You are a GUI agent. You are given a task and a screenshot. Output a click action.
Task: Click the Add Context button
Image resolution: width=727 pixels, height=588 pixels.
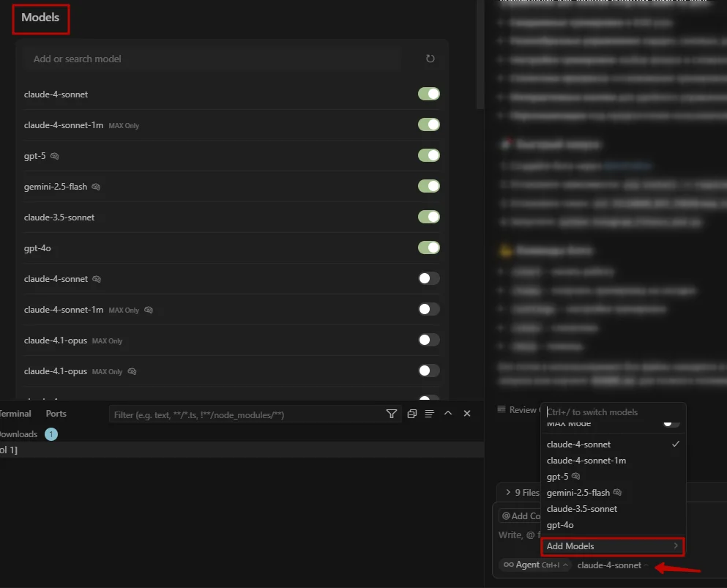521,516
